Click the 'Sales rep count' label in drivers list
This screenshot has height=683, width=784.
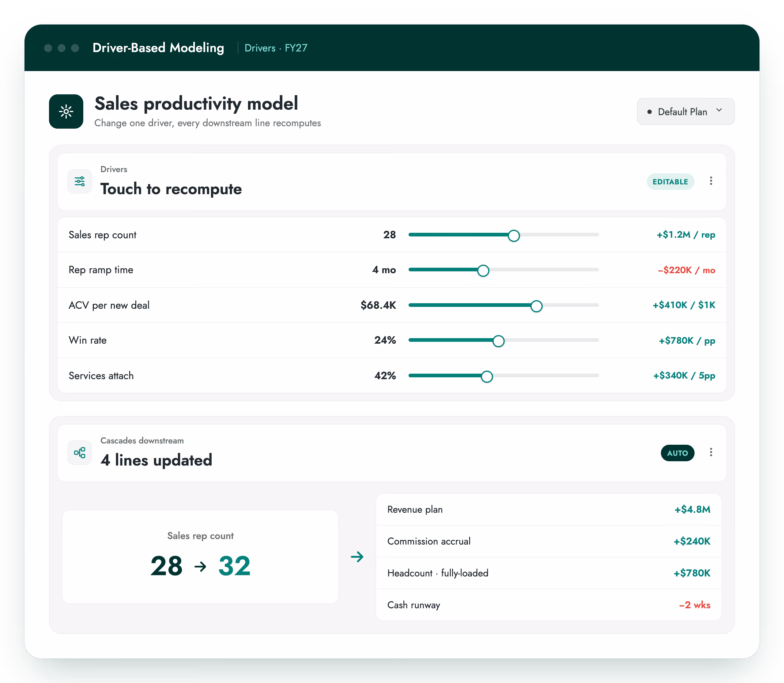(103, 235)
